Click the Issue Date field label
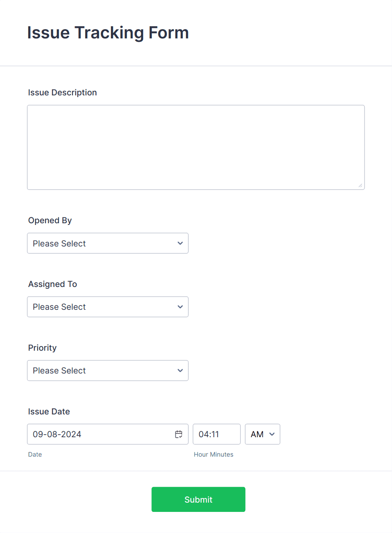Viewport: 392px width, 533px height. (x=49, y=411)
